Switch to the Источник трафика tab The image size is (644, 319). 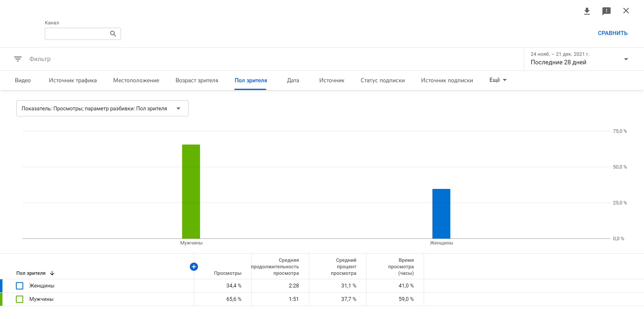73,80
